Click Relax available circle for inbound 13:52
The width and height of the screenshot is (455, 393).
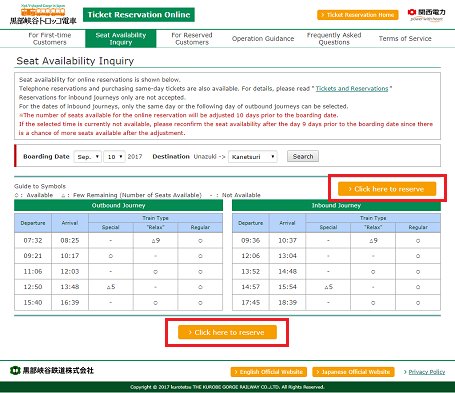pos(373,272)
